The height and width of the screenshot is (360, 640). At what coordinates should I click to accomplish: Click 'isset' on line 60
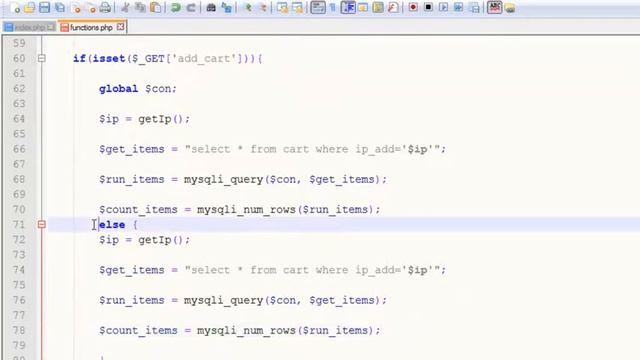(x=109, y=58)
